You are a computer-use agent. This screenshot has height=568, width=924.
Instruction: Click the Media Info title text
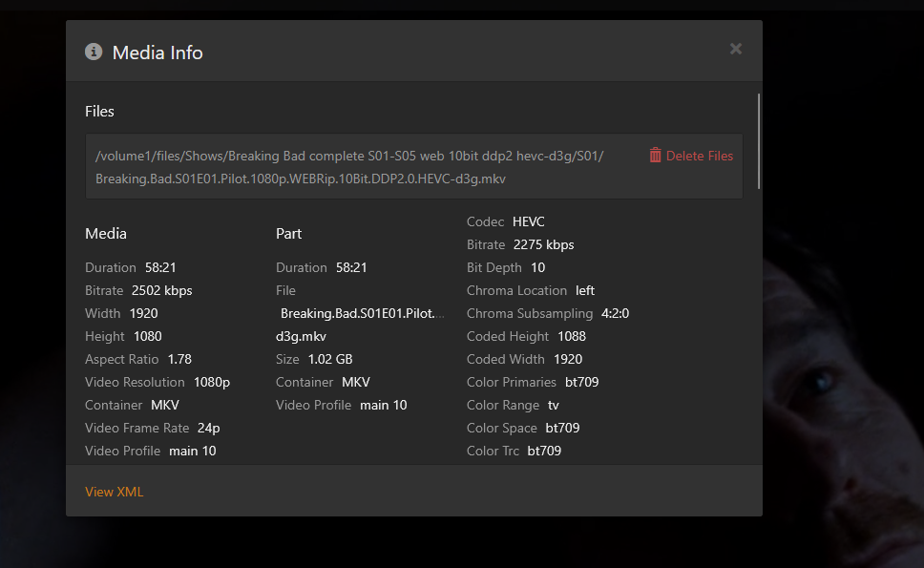point(157,53)
